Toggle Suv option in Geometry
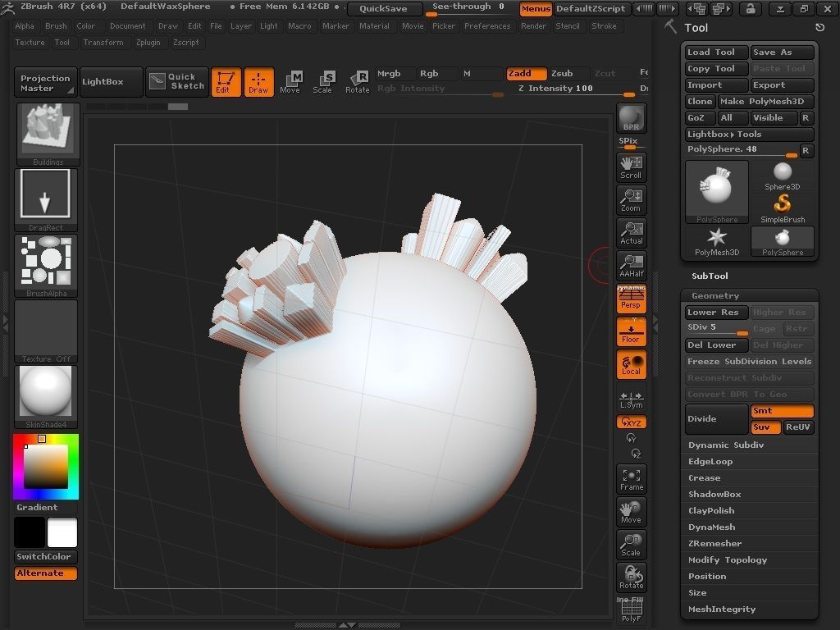Screen dimensions: 840x630 click(x=765, y=427)
